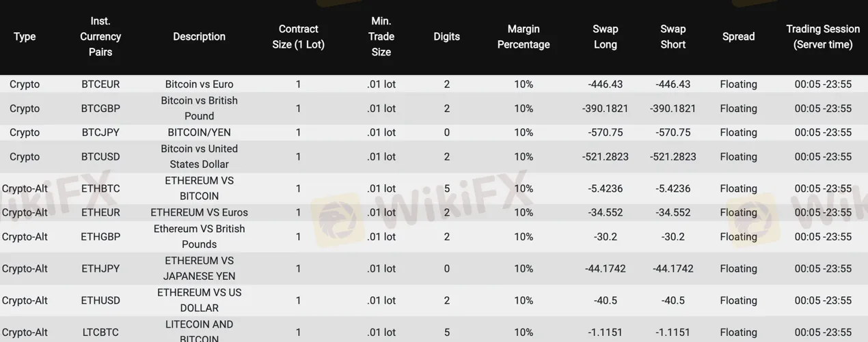Click the Swap Long column header
The image size is (868, 342).
(605, 37)
